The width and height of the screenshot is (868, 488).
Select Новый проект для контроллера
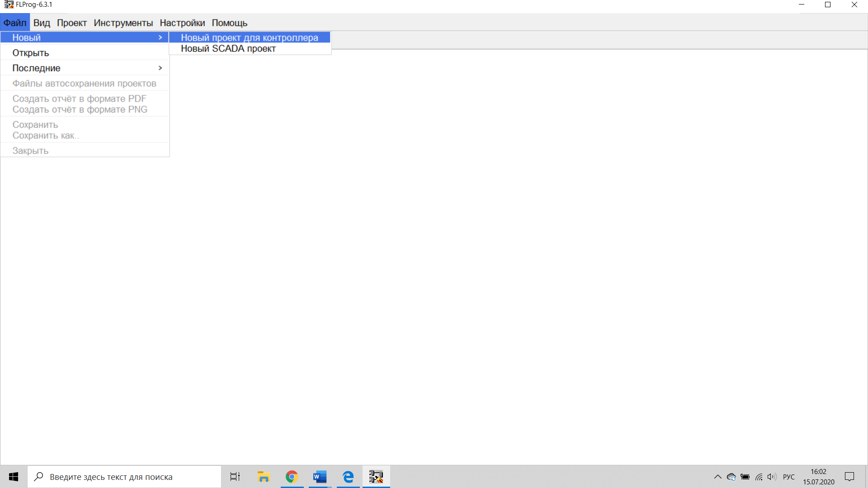point(250,38)
